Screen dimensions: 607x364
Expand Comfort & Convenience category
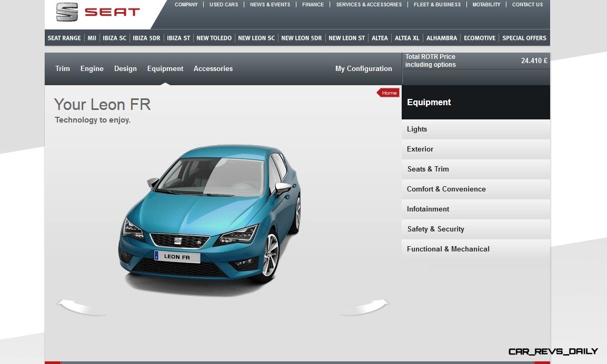(476, 189)
